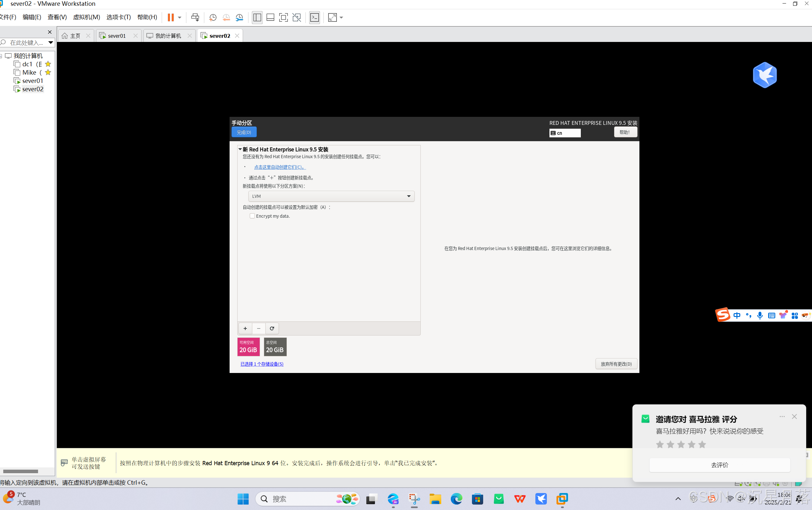Enter full screen mode icon

[x=283, y=18]
